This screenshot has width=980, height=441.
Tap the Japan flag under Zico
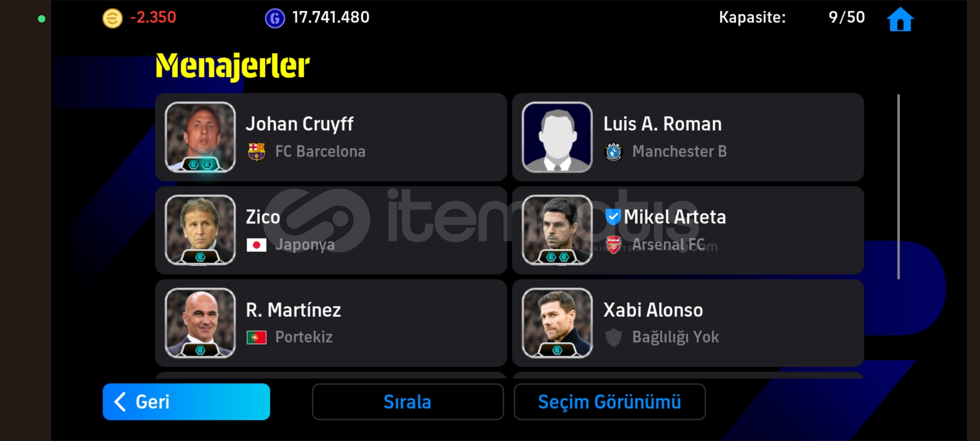(x=256, y=245)
